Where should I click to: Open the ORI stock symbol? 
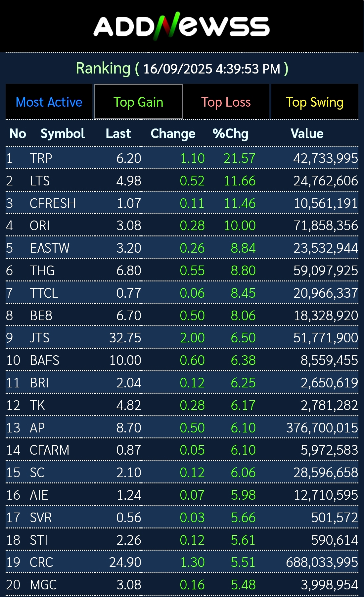(x=40, y=225)
